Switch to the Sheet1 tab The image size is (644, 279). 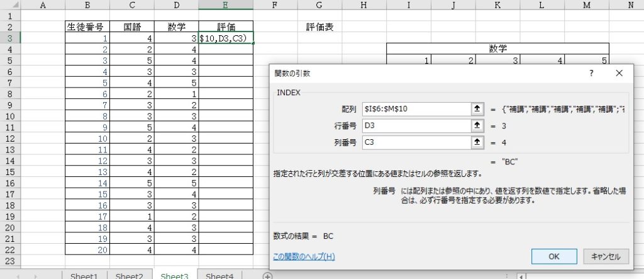(84, 276)
